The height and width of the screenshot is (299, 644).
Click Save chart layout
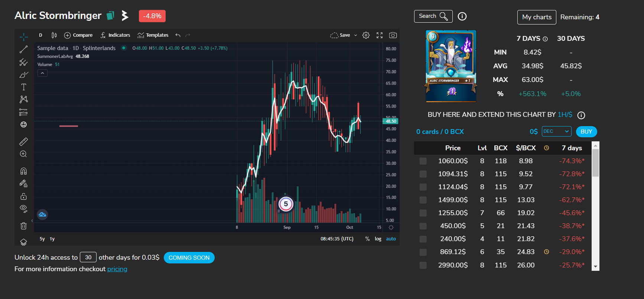[x=340, y=35]
